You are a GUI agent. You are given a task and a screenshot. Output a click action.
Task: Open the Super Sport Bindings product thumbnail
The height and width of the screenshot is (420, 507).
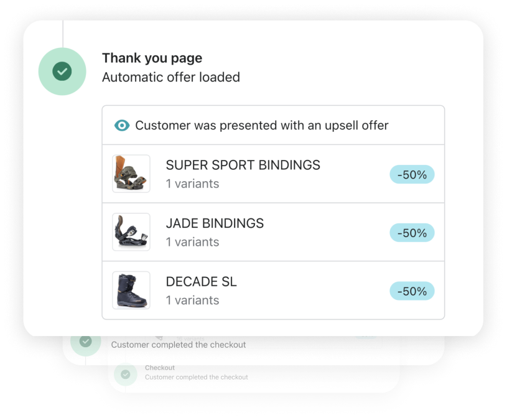click(131, 174)
